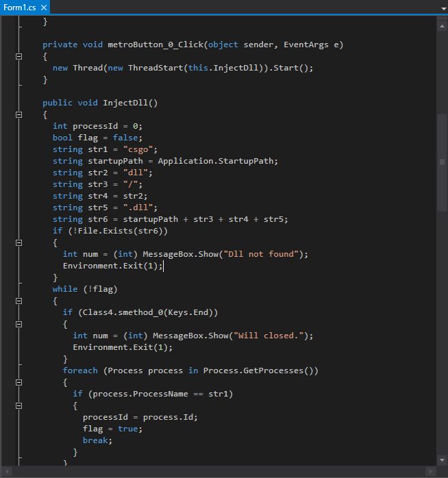Screen dimensions: 448x478
Task: Collapse the if process.ProcessName == str1 block
Action: [19, 405]
